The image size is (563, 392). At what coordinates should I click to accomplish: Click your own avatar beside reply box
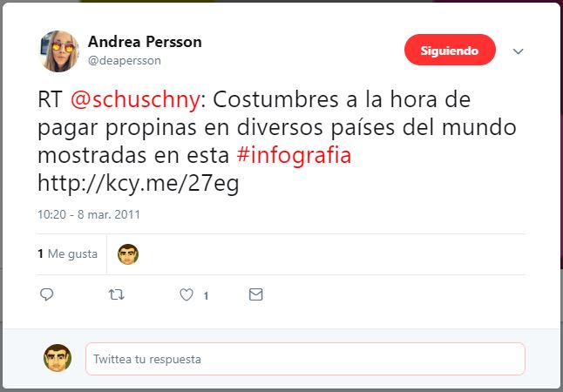click(x=58, y=357)
